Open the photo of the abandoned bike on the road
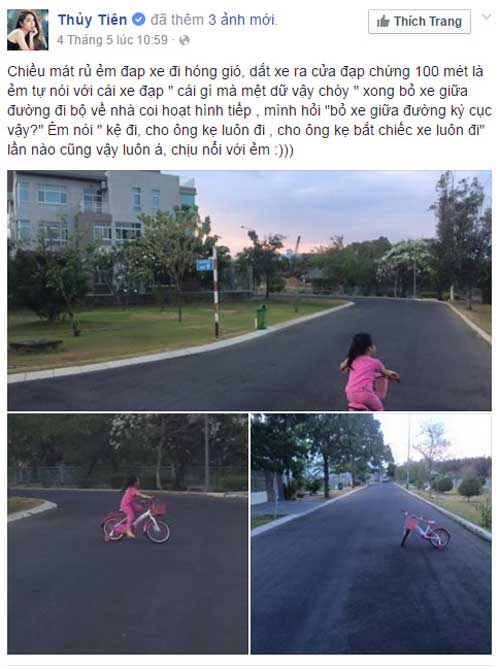The image size is (500, 667). point(371,534)
